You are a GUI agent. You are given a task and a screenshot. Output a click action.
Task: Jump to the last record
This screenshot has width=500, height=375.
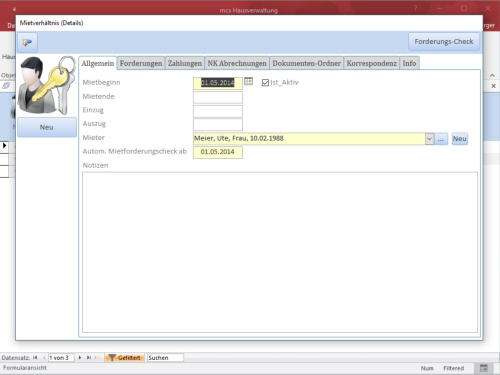pos(89,358)
